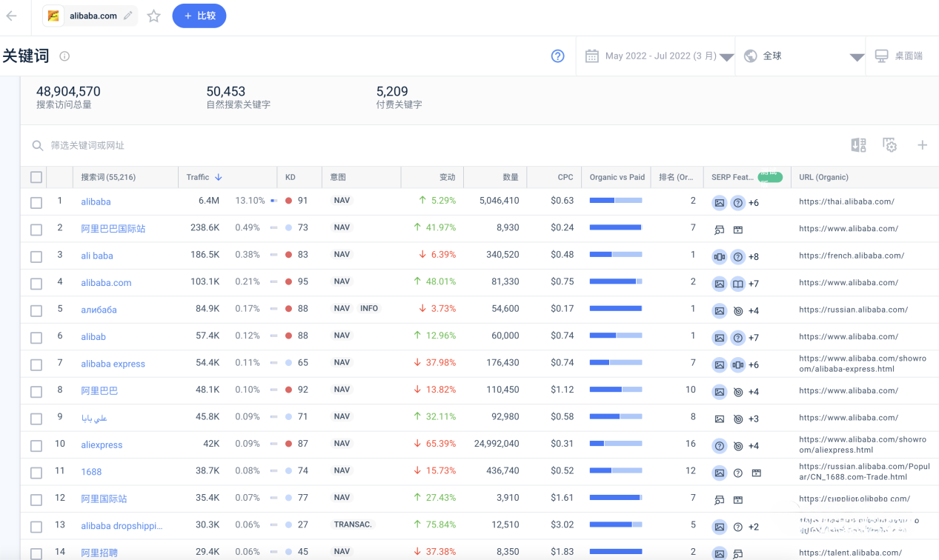
Task: Edit the alibaba.com site with the pencil icon
Action: (x=128, y=16)
